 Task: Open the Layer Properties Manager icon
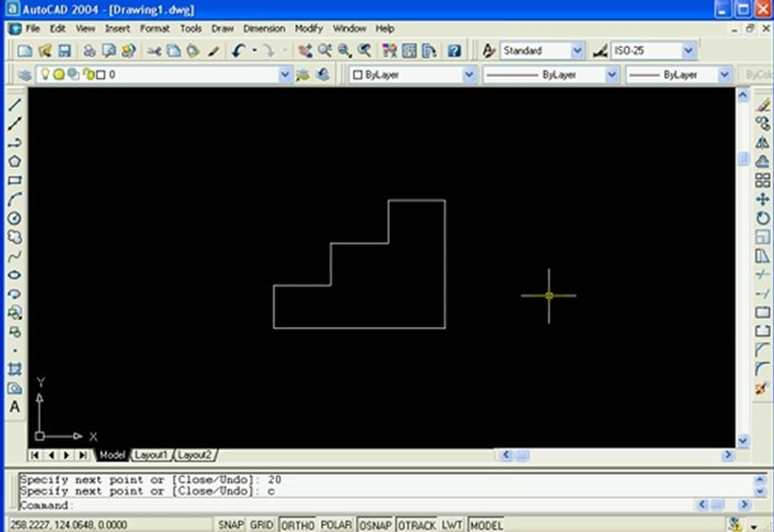click(x=24, y=75)
